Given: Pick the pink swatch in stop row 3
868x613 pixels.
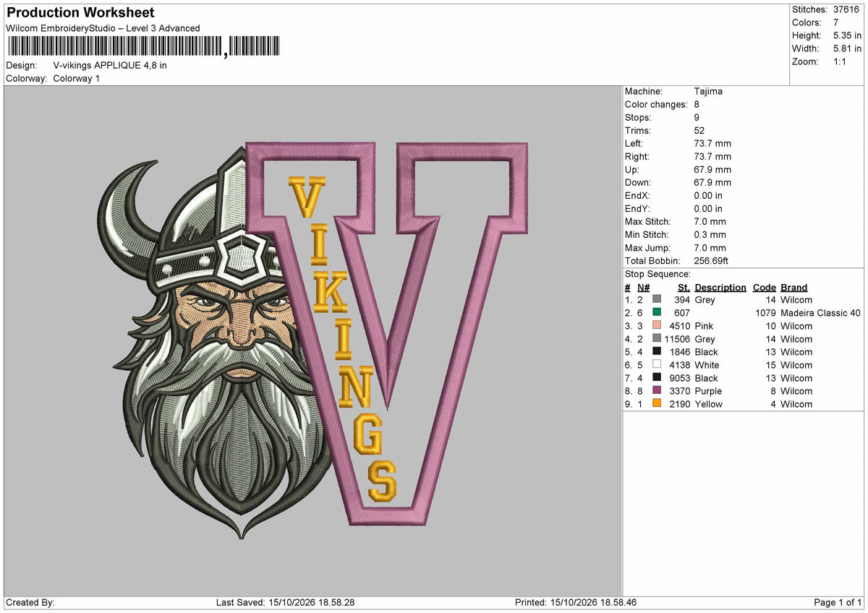Looking at the screenshot, I should tap(657, 325).
